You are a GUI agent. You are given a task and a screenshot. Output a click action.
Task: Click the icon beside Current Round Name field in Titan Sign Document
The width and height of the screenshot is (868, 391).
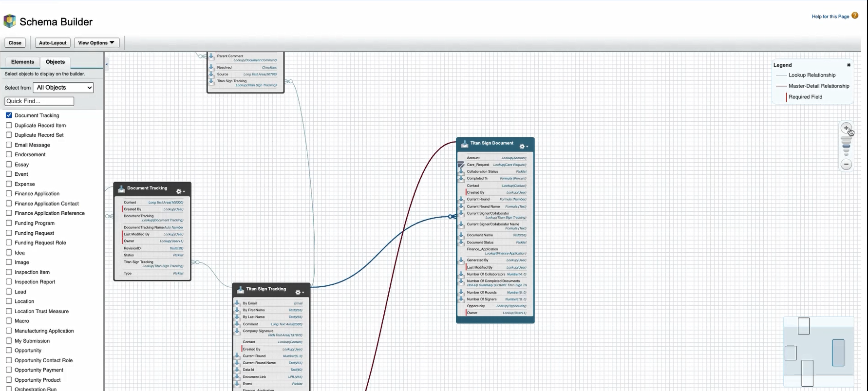pyautogui.click(x=461, y=206)
